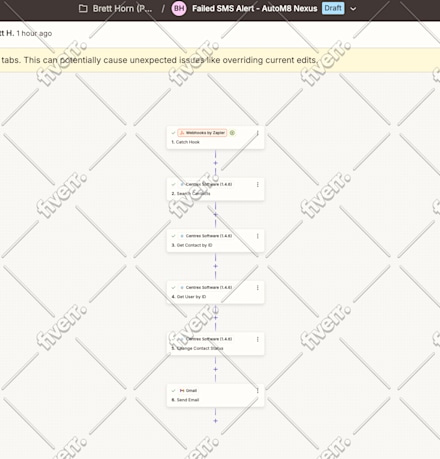The width and height of the screenshot is (440, 459).
Task: Click the checkmark on Get Contact by ID
Action: pos(173,236)
